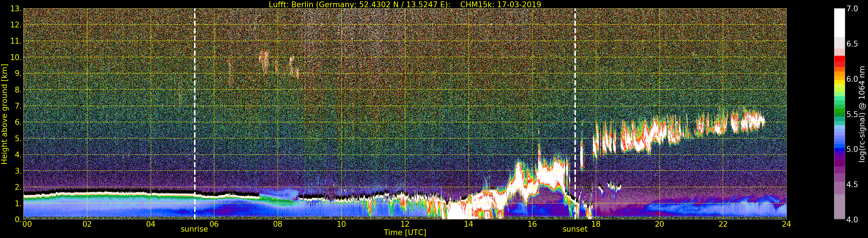
Task: Click the time tick label '00'
Action: coord(27,224)
